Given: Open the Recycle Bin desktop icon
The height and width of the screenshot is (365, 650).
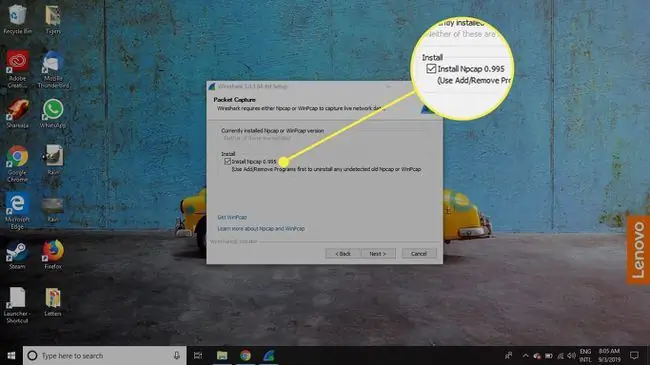Looking at the screenshot, I should (x=17, y=19).
